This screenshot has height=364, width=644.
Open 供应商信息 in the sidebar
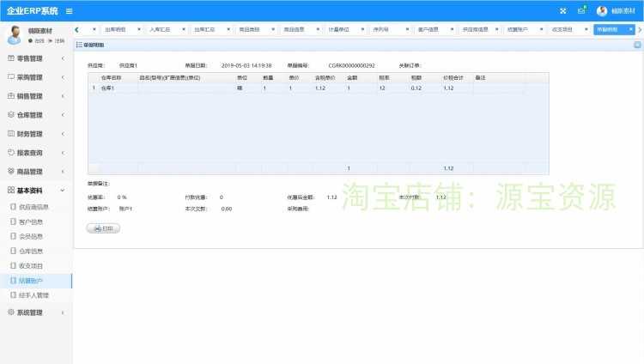(33, 207)
